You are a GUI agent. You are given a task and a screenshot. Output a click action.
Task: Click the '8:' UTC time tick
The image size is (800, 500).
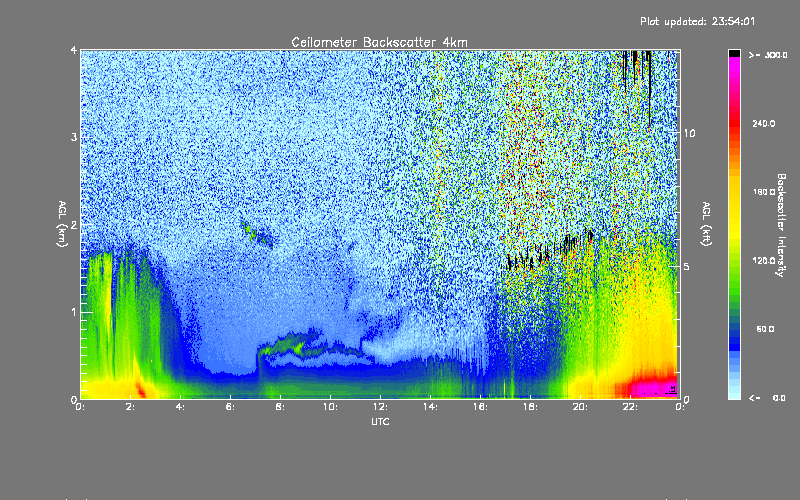click(281, 407)
